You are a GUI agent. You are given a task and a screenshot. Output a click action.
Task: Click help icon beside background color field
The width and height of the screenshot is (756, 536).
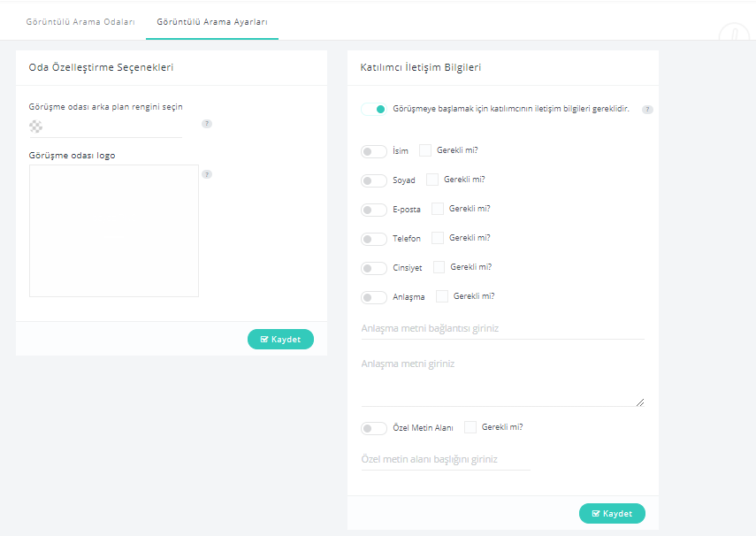click(207, 124)
